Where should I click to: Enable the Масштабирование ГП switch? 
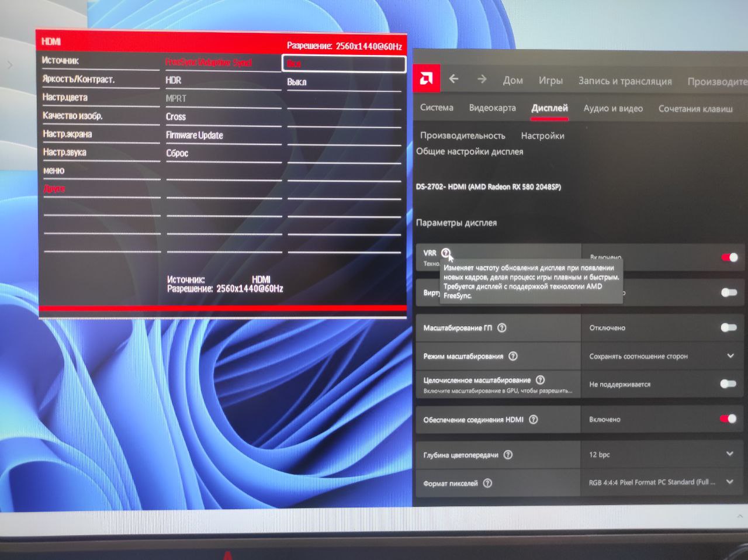pos(729,327)
